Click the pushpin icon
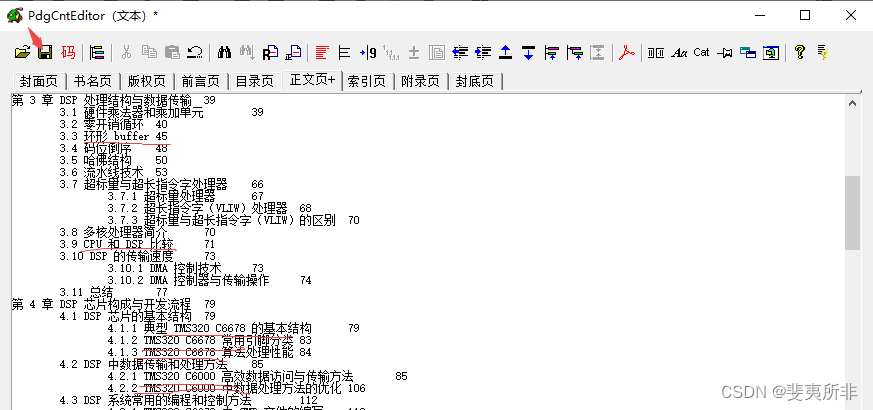 point(724,52)
